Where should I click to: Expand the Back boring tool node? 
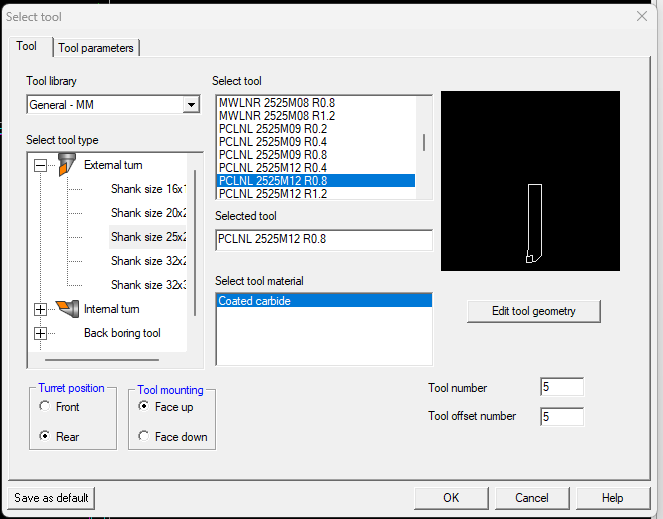40,333
